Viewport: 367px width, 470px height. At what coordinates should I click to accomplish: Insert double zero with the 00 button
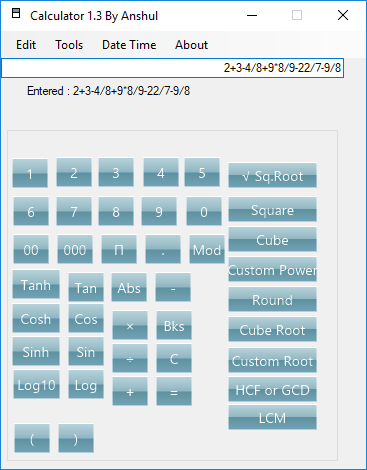tap(31, 249)
